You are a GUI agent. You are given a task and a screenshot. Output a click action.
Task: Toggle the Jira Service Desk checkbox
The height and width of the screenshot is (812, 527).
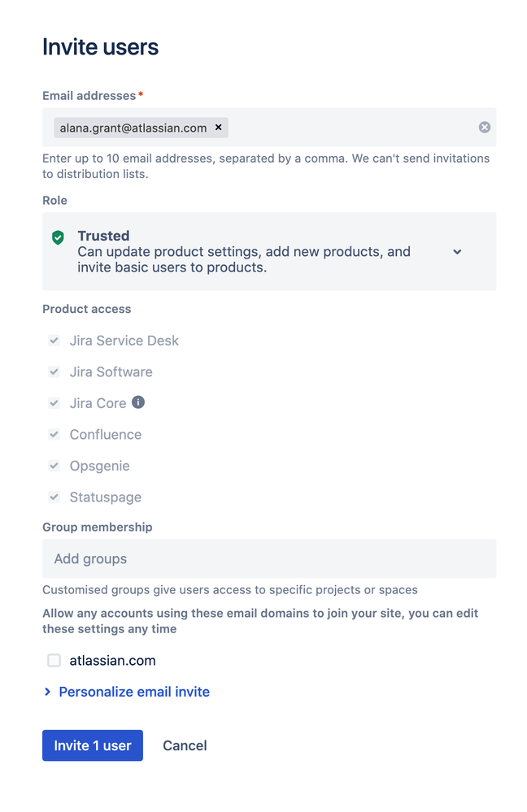tap(54, 341)
